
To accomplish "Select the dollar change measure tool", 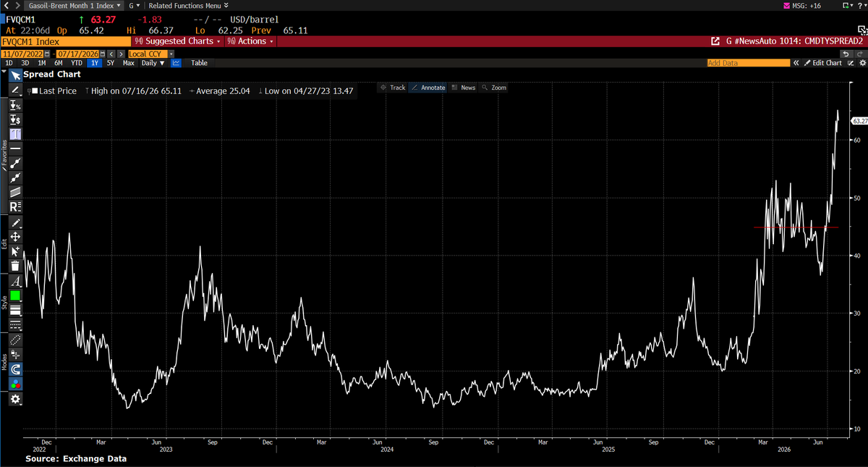I will [15, 119].
